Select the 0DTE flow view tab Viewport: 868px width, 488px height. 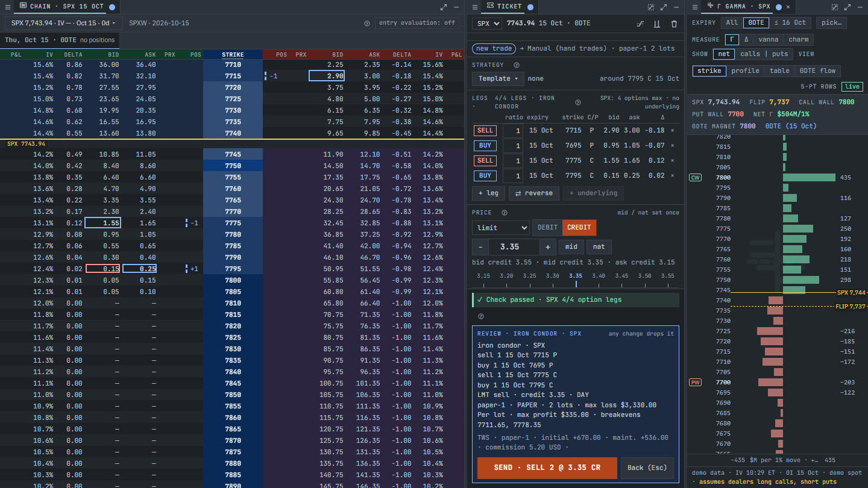tap(818, 70)
